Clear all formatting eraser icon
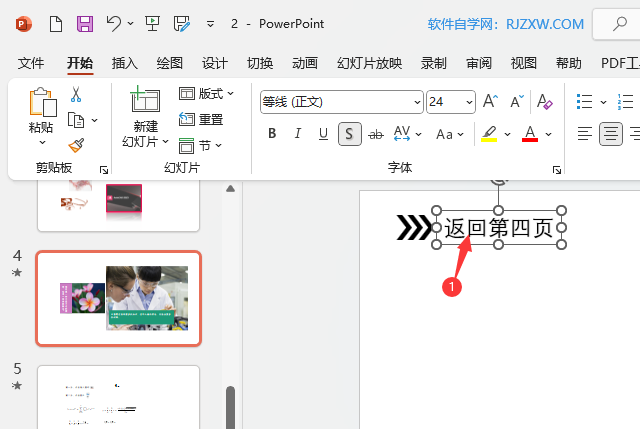 (544, 101)
